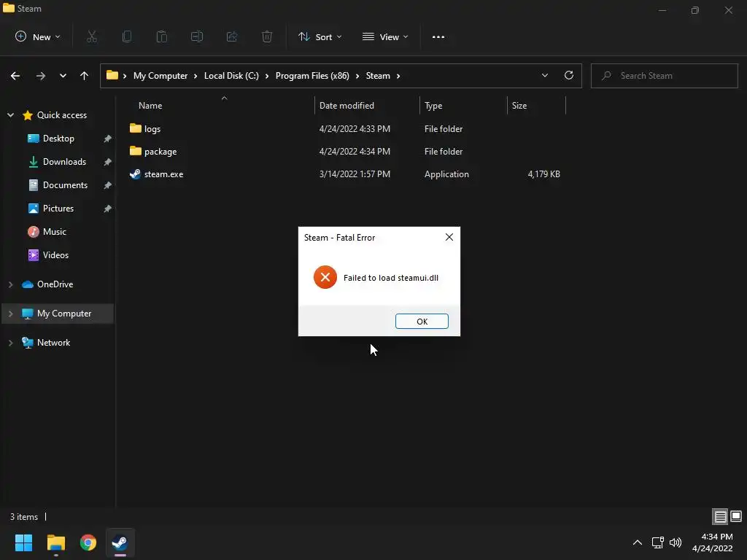Click OK in the Fatal Error dialog
The width and height of the screenshot is (747, 560).
coord(422,321)
